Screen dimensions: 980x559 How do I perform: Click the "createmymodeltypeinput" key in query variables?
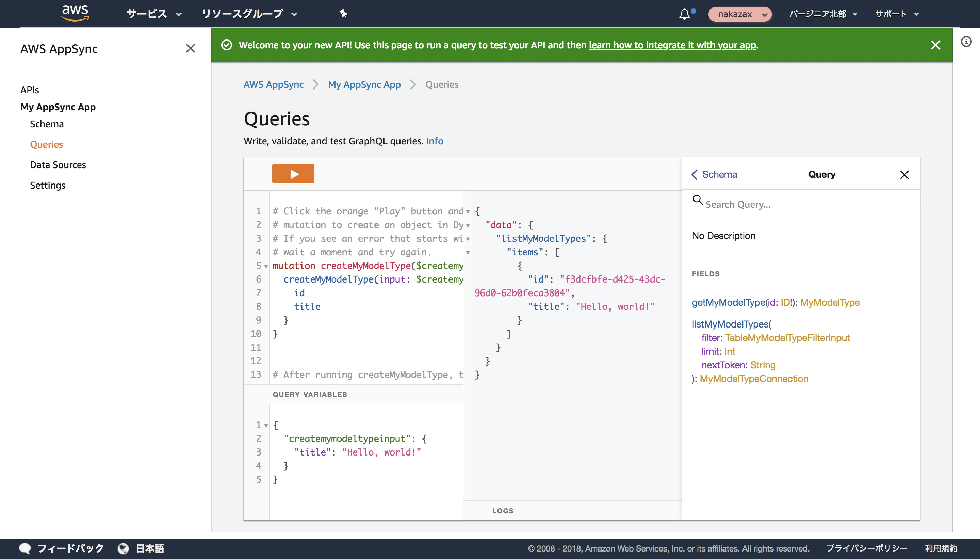(x=347, y=439)
